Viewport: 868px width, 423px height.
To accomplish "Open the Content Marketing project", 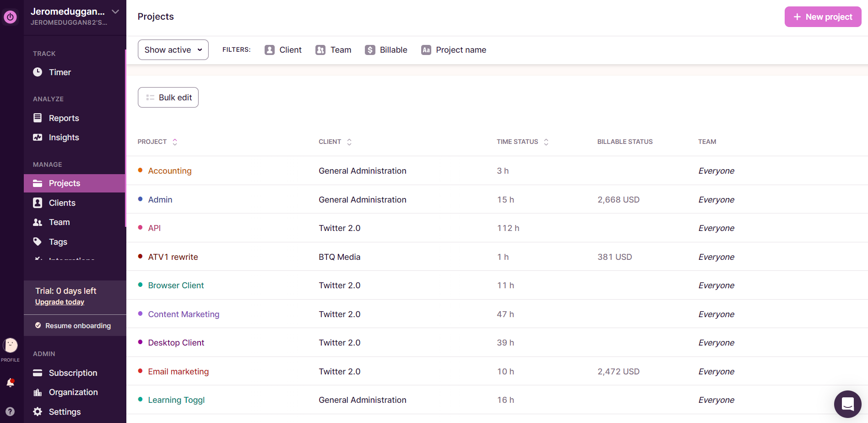I will pyautogui.click(x=184, y=314).
